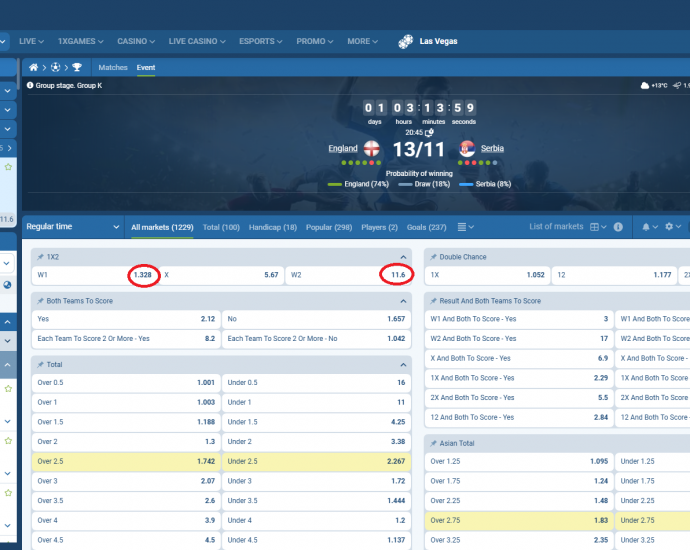This screenshot has width=690, height=550.
Task: Pin the Both Teams To Score market
Action: (40, 301)
